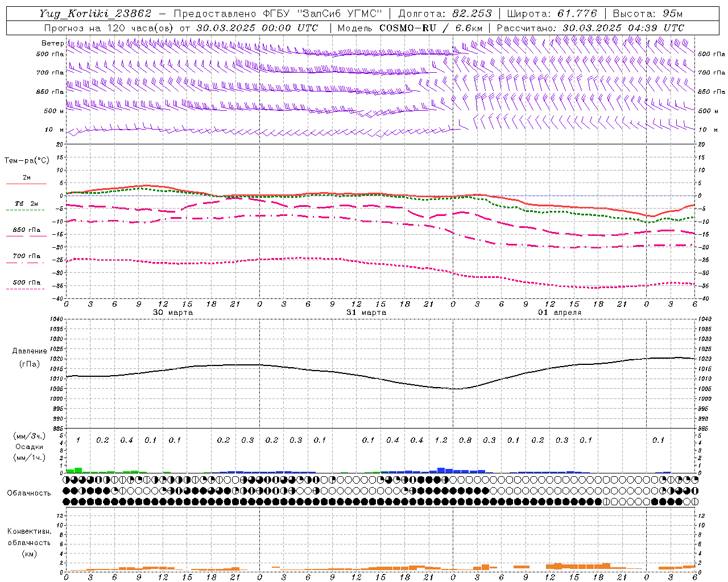Screen dimensions: 728x582
Task: Click the red line sample under the 2м legend
Action: pyautogui.click(x=26, y=184)
